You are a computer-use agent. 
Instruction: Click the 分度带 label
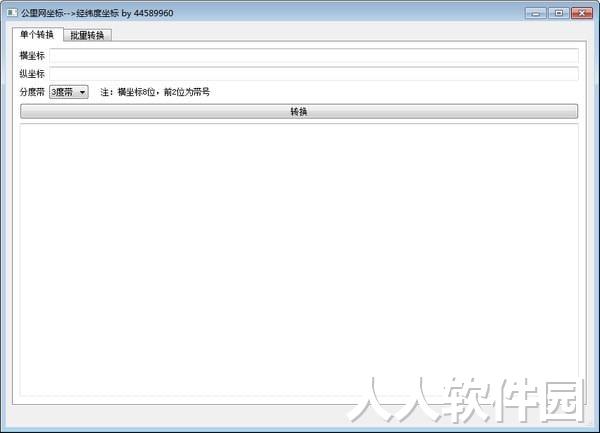pos(32,92)
